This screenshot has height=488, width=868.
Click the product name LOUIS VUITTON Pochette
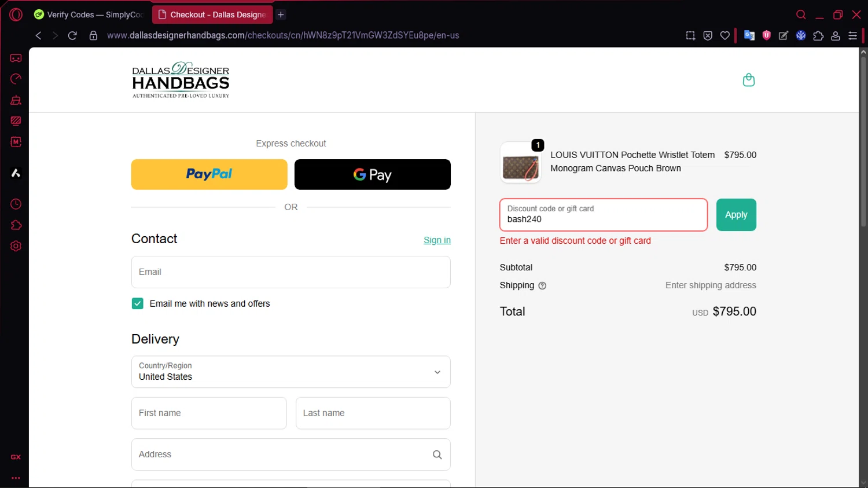click(632, 162)
